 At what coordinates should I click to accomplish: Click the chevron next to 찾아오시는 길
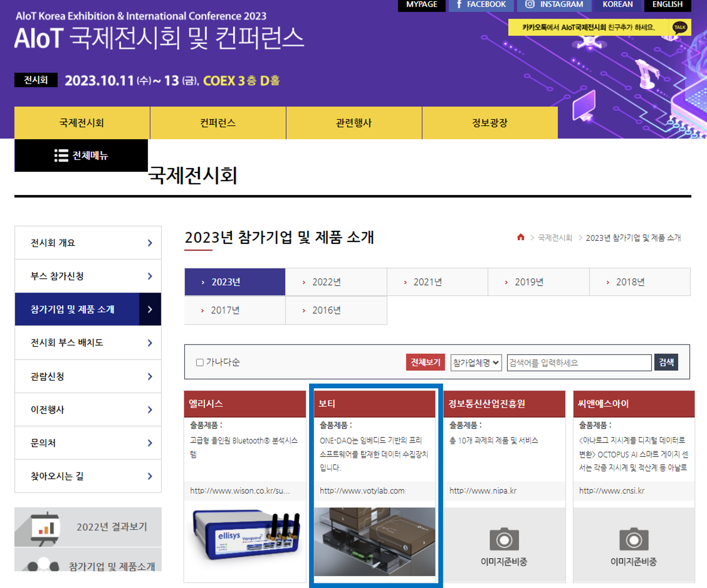(150, 476)
